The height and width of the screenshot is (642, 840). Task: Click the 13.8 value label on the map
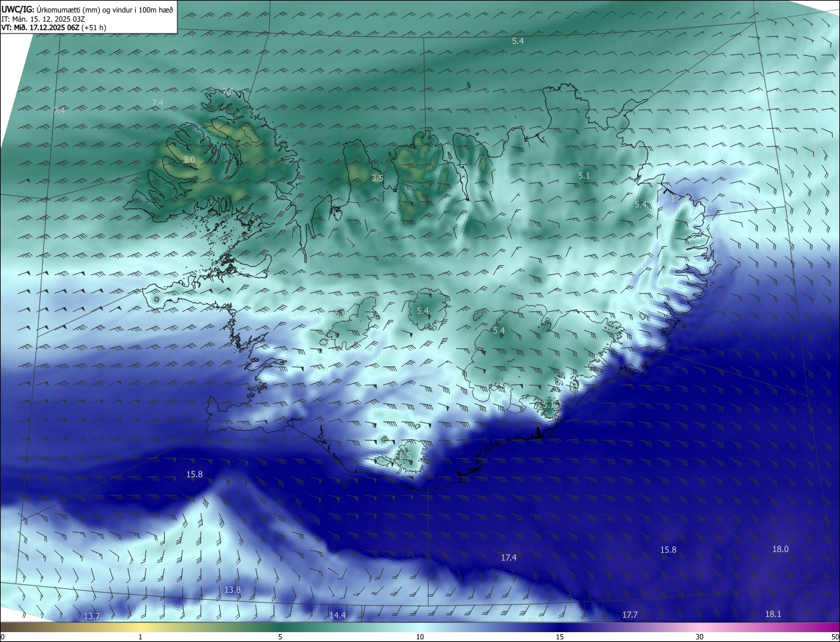click(232, 590)
